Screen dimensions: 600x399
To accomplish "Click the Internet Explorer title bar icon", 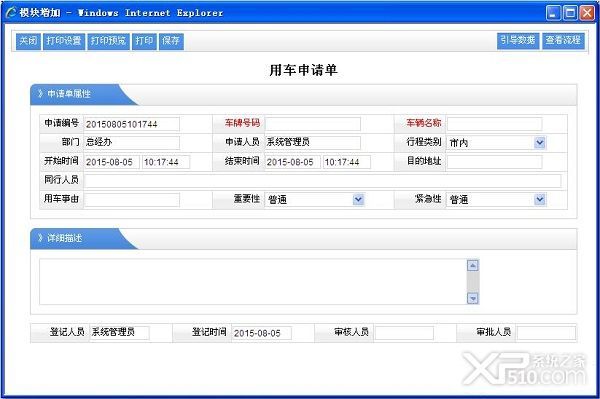I will pyautogui.click(x=11, y=13).
